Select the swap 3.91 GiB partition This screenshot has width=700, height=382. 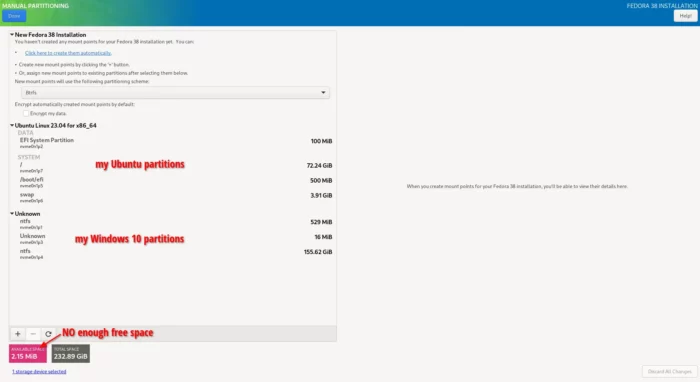click(x=175, y=197)
